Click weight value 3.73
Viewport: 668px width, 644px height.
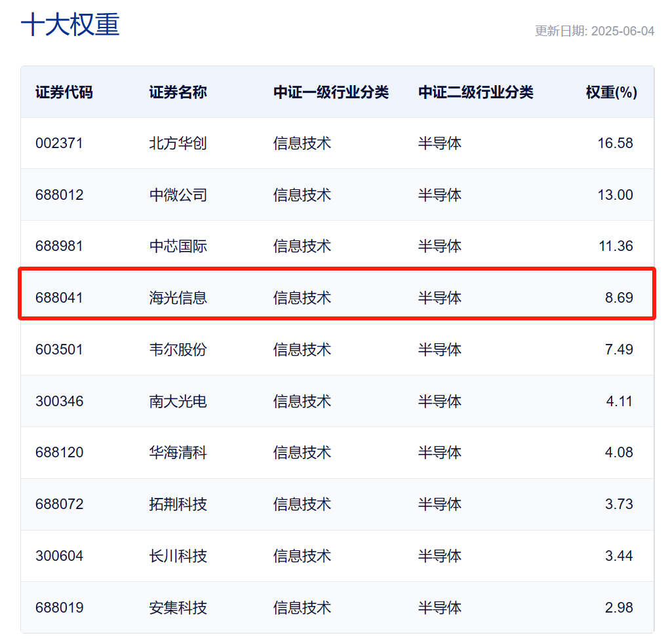pyautogui.click(x=619, y=504)
